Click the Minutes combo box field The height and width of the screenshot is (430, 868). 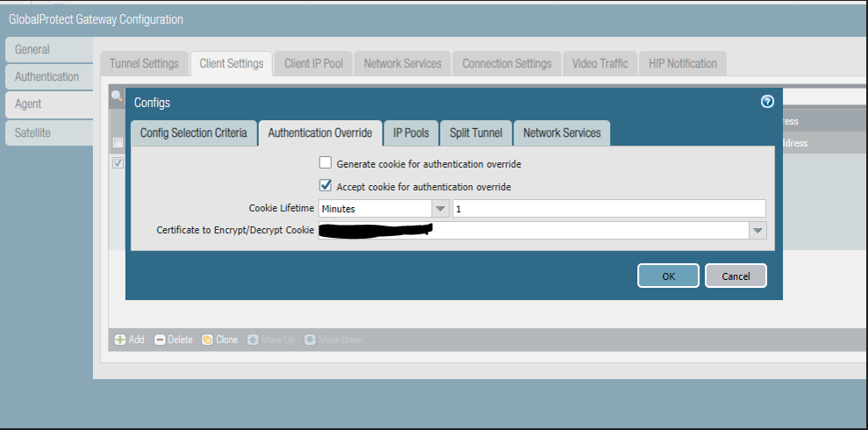(x=376, y=209)
